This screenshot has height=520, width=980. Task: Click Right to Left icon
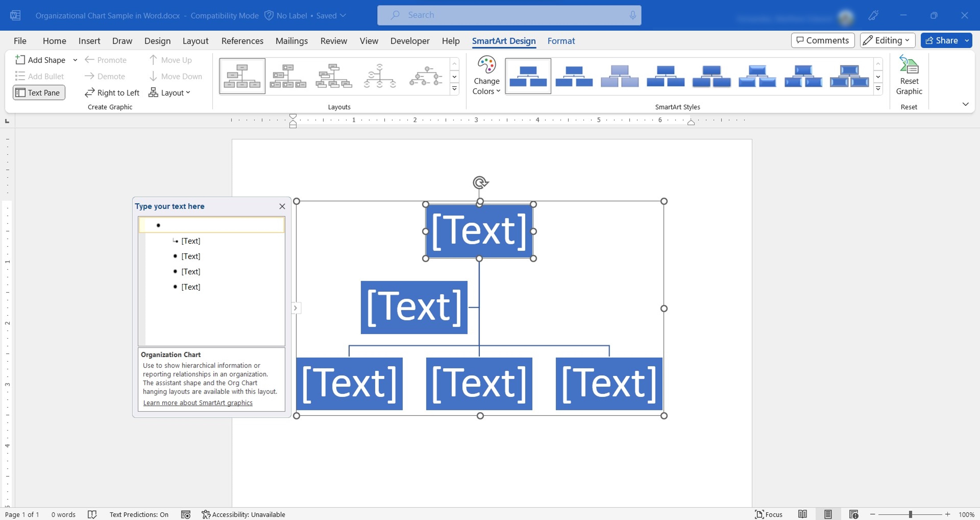(89, 92)
